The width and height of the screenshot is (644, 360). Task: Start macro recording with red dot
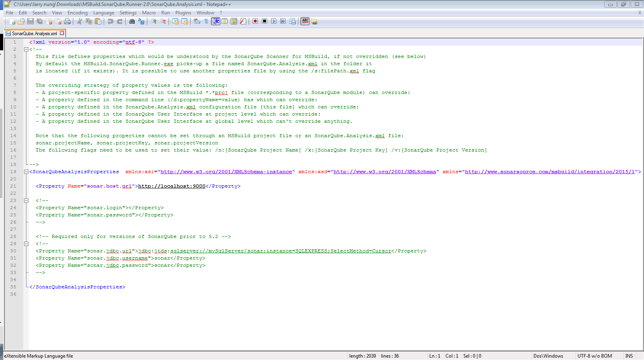[x=256, y=21]
